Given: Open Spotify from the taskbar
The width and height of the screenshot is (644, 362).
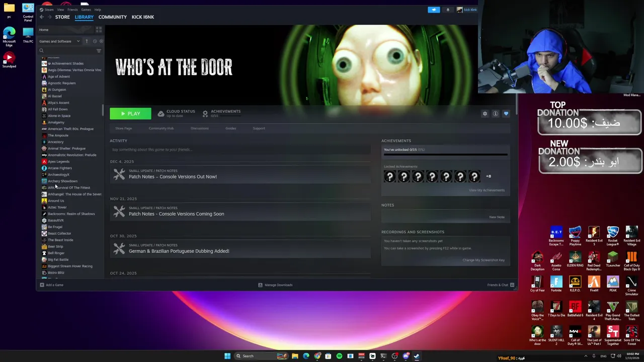Looking at the screenshot, I should [339, 356].
